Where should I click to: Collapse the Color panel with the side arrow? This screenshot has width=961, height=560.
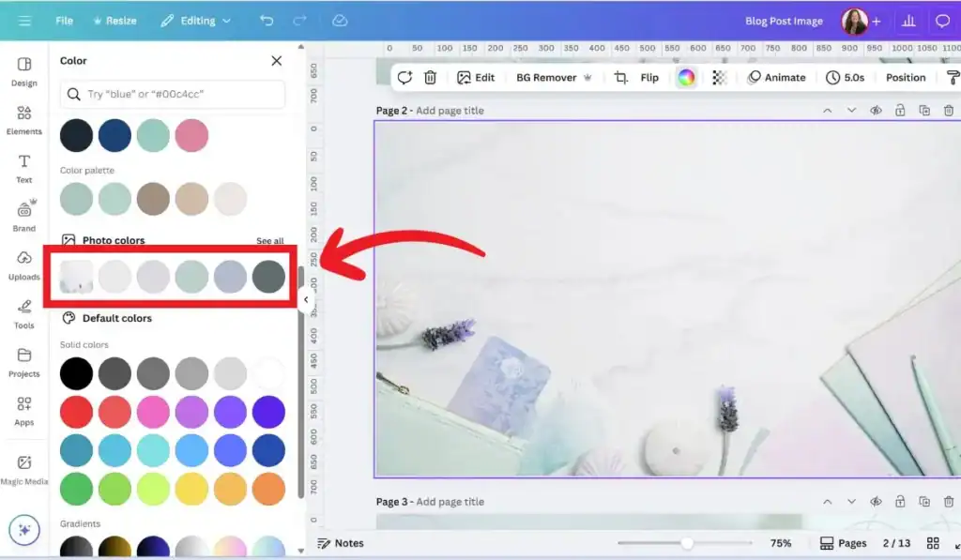305,298
